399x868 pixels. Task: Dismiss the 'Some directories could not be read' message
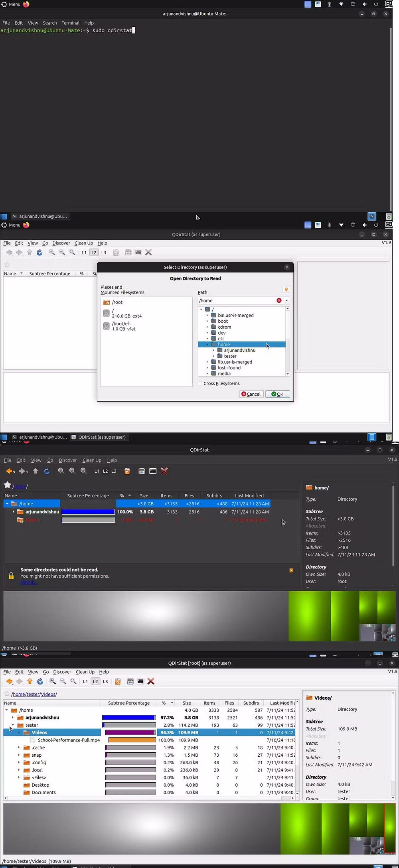tap(291, 570)
